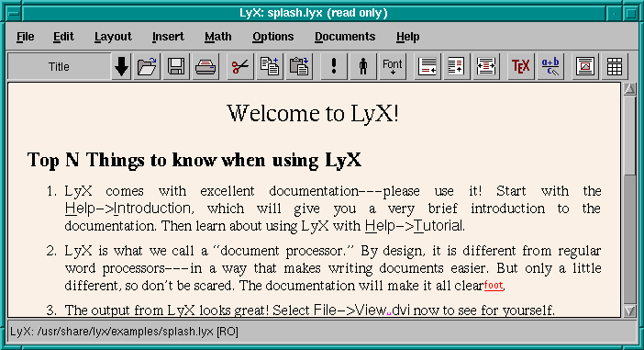Cut the selection with the scissors icon
Viewport: 644px width, 350px height.
(x=239, y=66)
